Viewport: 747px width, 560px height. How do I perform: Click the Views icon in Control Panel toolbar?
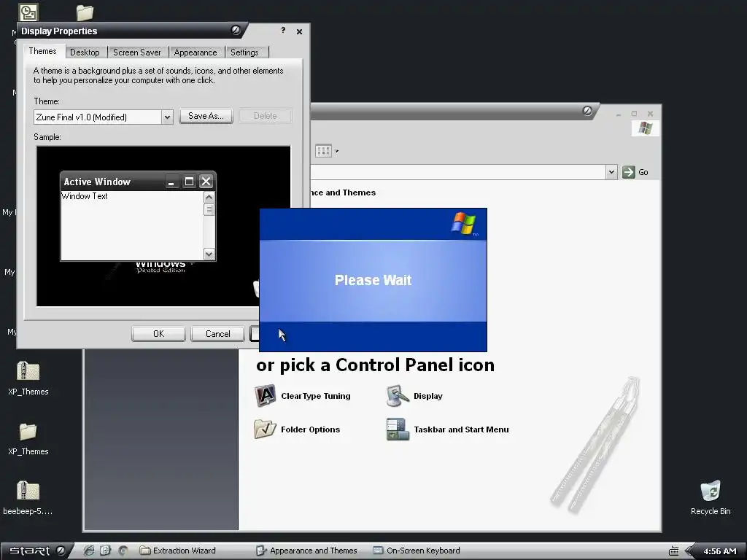(323, 151)
